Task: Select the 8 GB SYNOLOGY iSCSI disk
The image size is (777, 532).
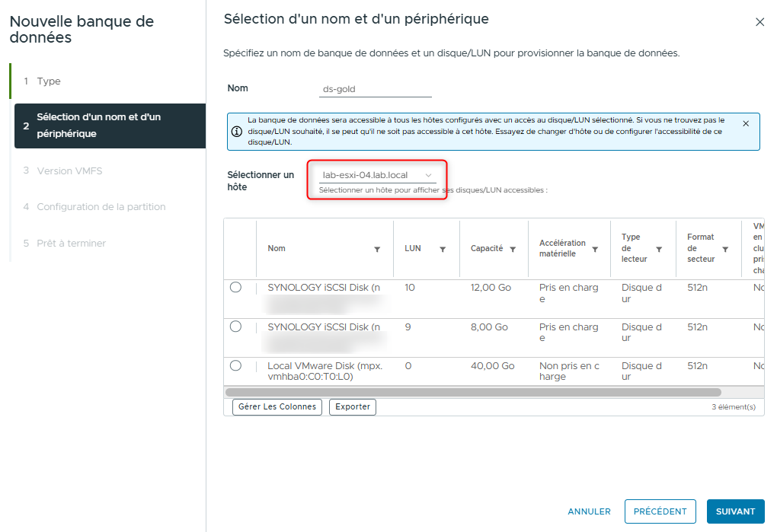Action: pyautogui.click(x=235, y=327)
